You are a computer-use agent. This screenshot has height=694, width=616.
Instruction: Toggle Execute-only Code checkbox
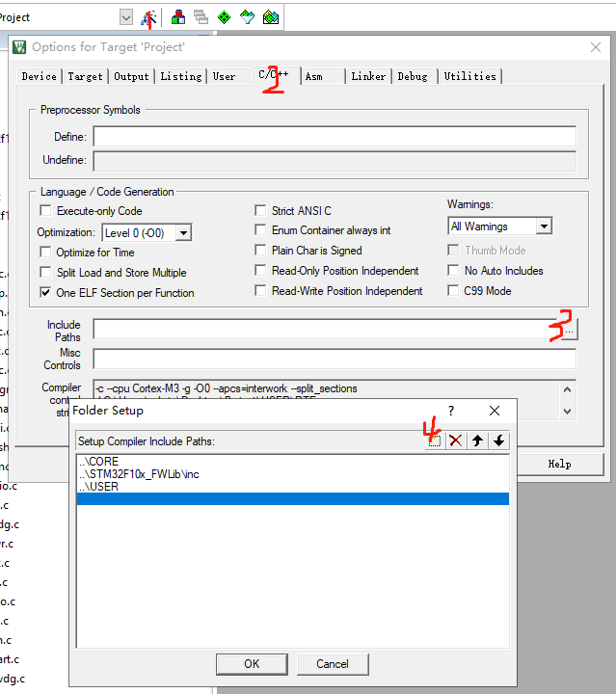tap(45, 210)
